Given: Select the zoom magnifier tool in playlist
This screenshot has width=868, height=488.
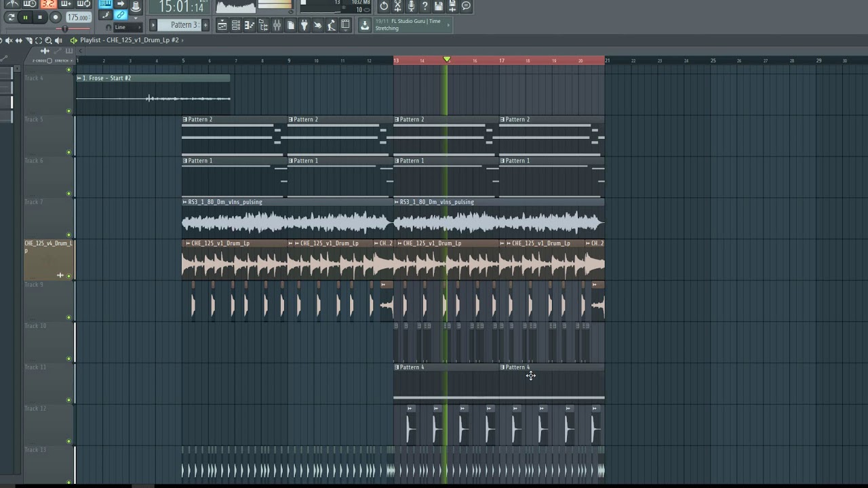Looking at the screenshot, I should point(48,40).
